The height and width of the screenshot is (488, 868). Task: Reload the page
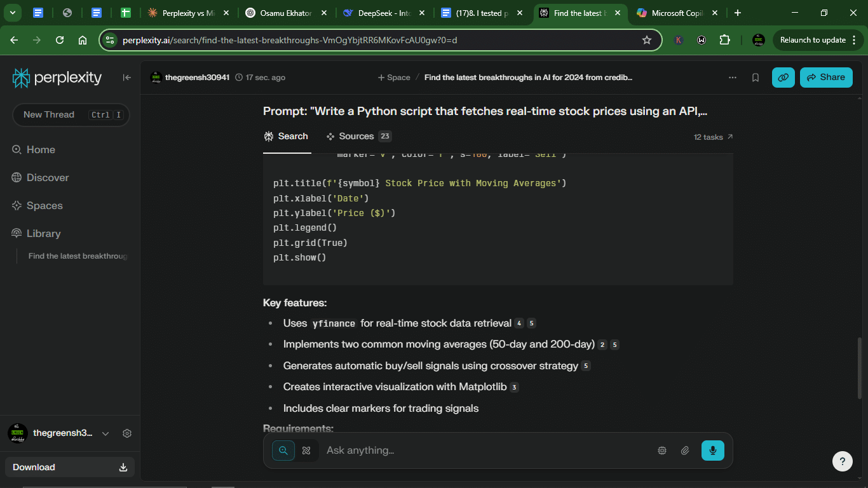(x=60, y=40)
